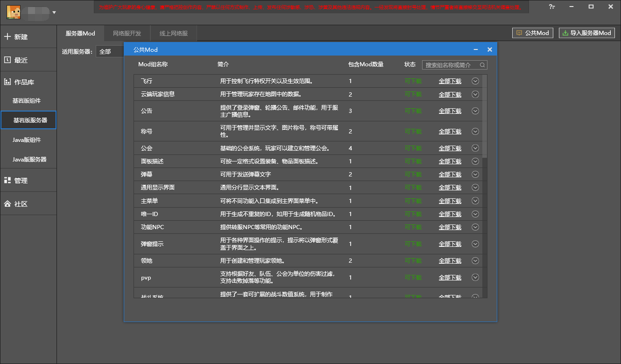The height and width of the screenshot is (364, 621).
Task: Expand the 飞行 mod group row
Action: [475, 81]
